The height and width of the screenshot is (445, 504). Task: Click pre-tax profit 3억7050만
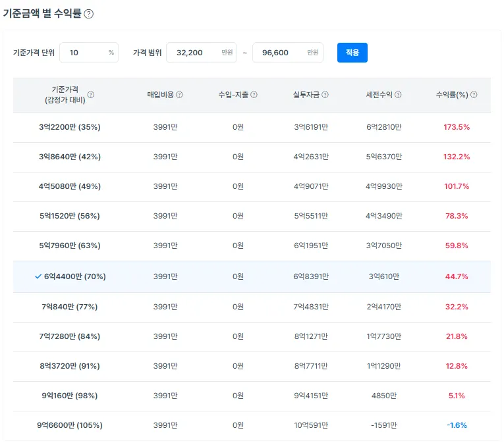(x=384, y=246)
